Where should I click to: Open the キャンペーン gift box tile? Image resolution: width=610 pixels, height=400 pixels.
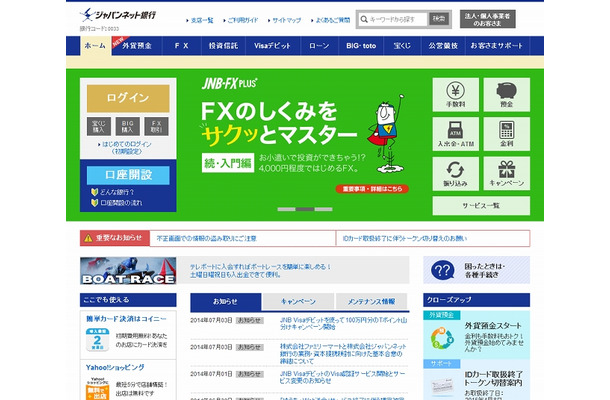[507, 174]
